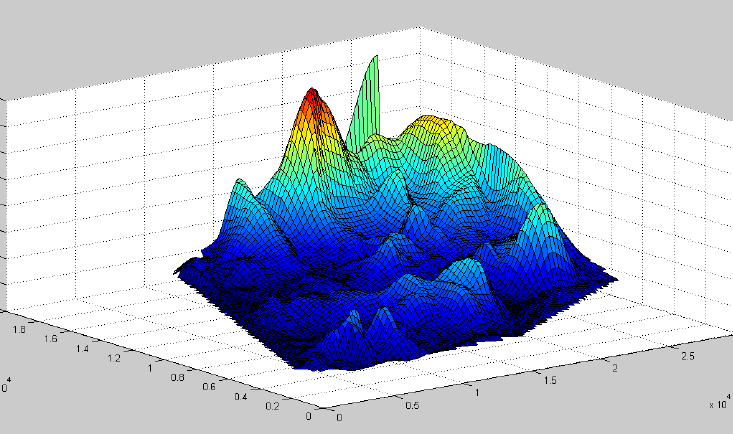The width and height of the screenshot is (733, 434).
Task: Click the x 10^4 exponent on right axis
Action: click(718, 405)
